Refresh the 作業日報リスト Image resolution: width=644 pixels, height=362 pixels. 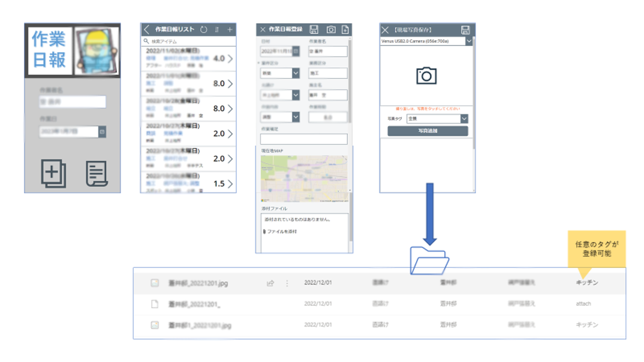coord(204,29)
